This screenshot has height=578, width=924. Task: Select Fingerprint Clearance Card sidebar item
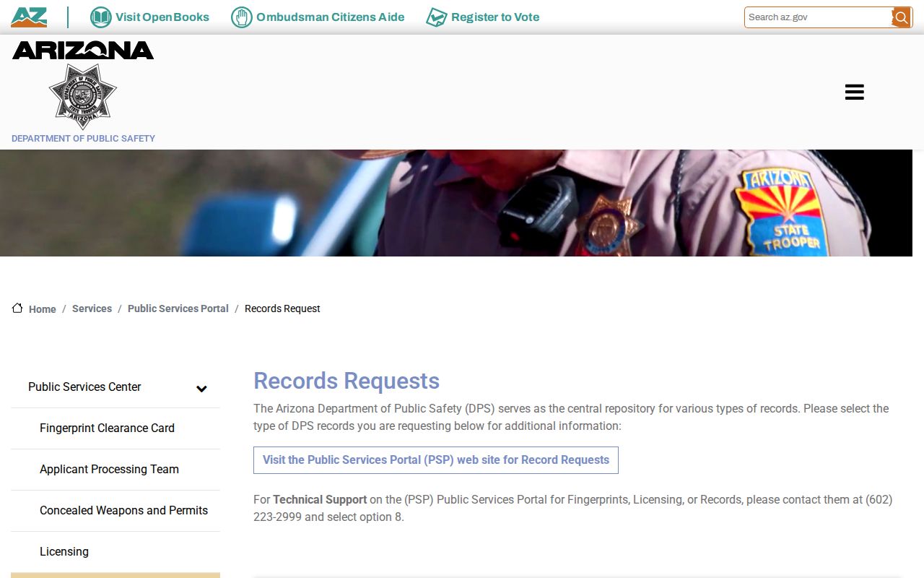(107, 428)
